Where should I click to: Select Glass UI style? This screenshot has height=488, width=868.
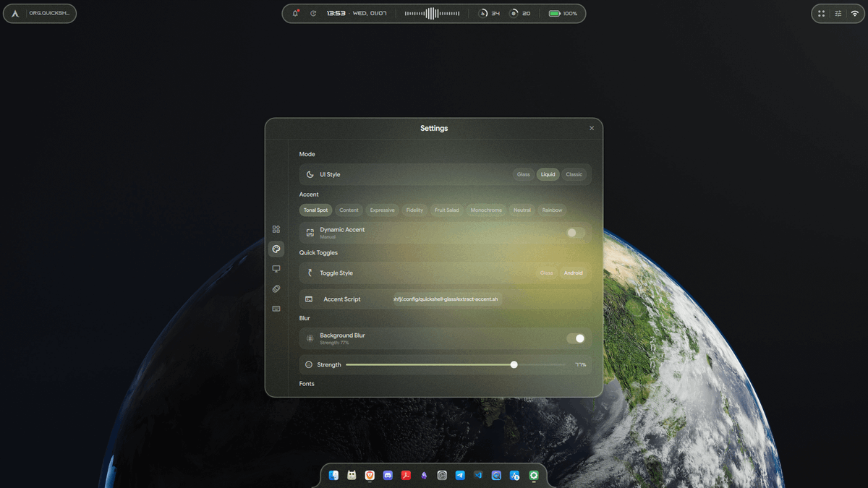pos(523,174)
